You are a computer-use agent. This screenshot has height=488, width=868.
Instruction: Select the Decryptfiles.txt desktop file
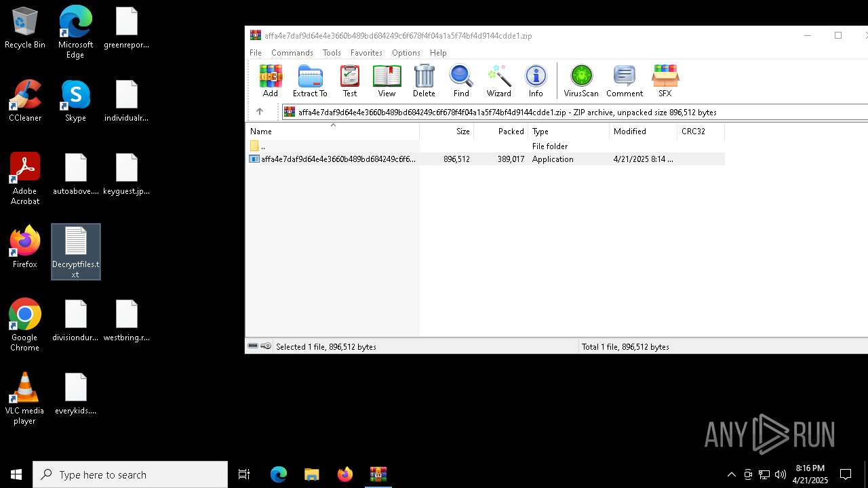(x=76, y=252)
